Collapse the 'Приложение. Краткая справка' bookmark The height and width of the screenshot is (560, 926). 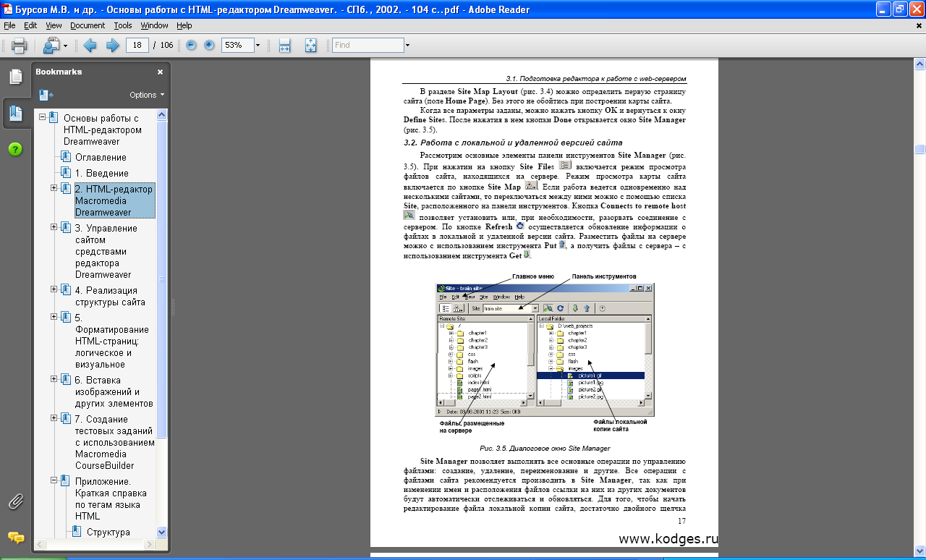pyautogui.click(x=54, y=480)
